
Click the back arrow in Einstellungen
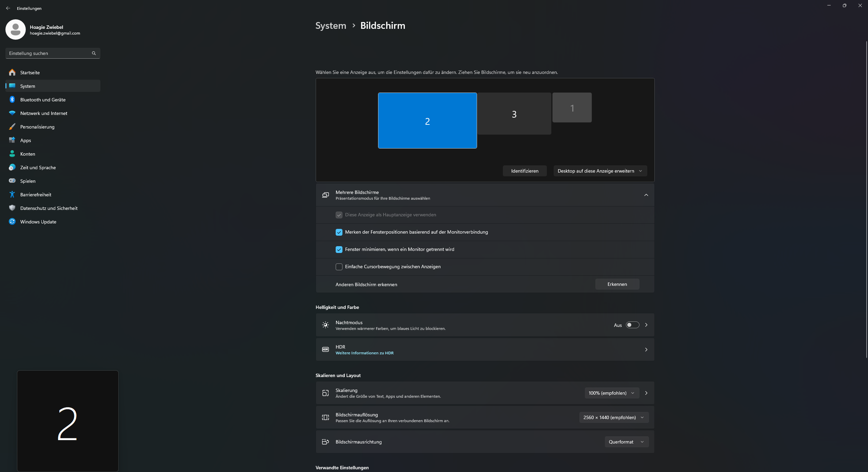pos(8,8)
